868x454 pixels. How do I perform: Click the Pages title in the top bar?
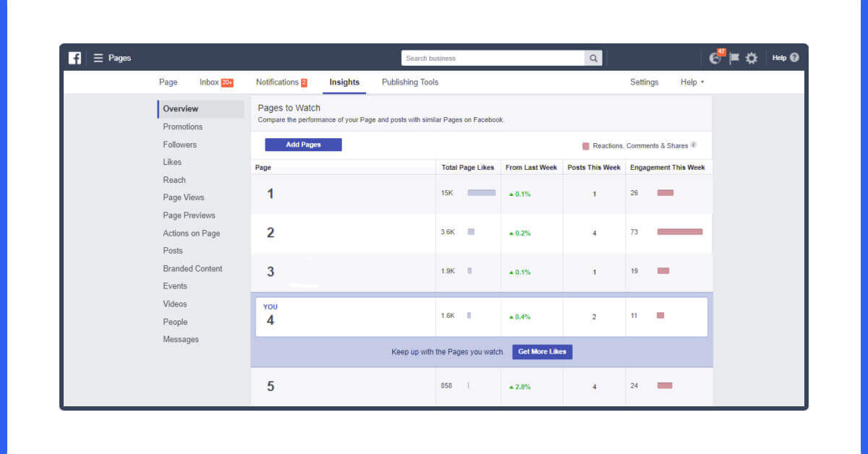point(119,58)
